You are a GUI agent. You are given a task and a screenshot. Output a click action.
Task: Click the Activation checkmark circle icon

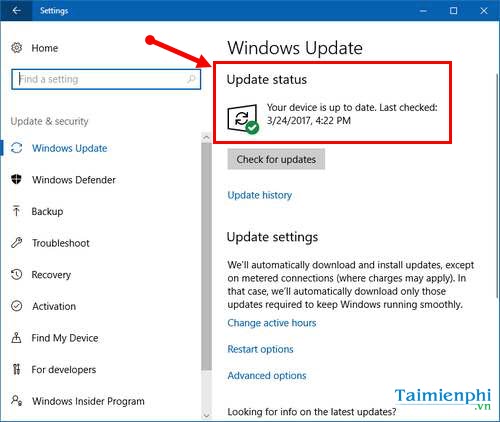pyautogui.click(x=17, y=306)
